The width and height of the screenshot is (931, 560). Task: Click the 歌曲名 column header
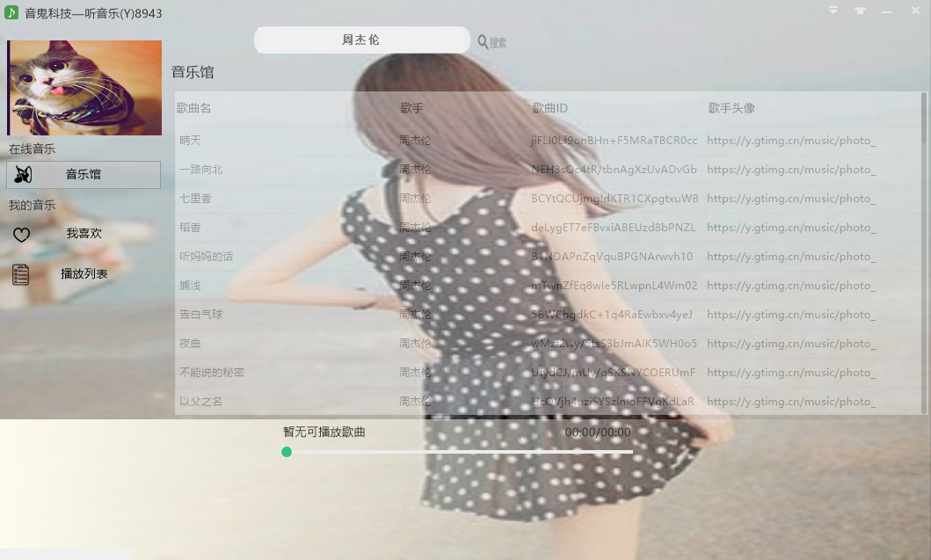click(194, 108)
